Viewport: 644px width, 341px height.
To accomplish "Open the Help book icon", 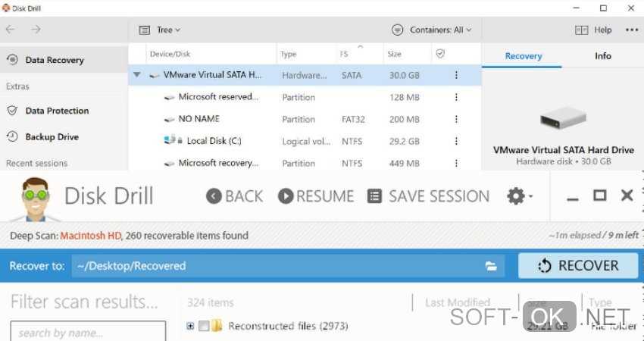I will point(581,30).
